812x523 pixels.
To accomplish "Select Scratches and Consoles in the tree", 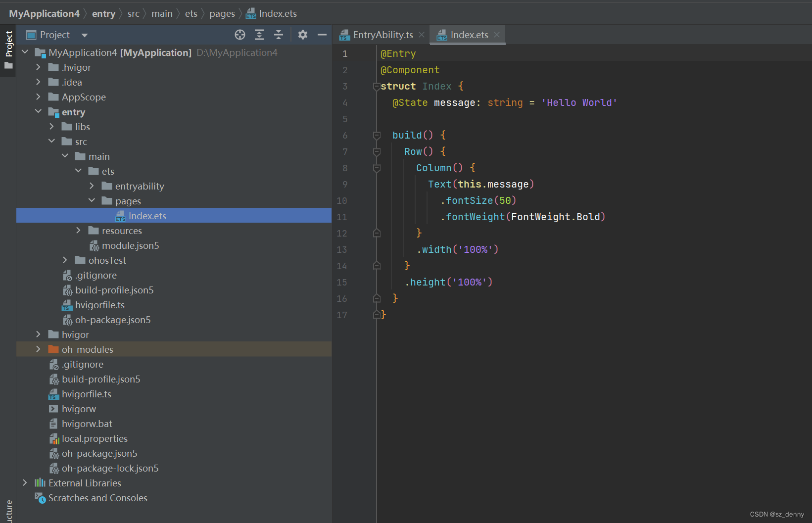I will click(x=97, y=498).
